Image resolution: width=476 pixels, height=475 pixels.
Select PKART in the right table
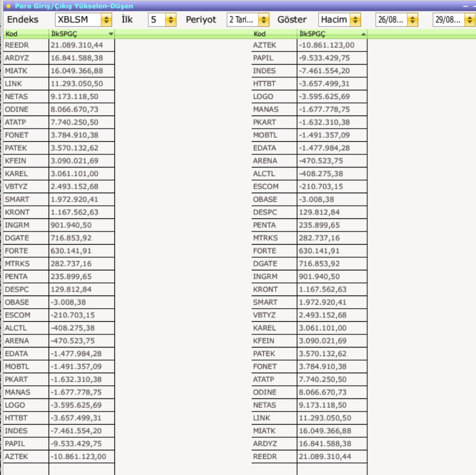pos(265,122)
